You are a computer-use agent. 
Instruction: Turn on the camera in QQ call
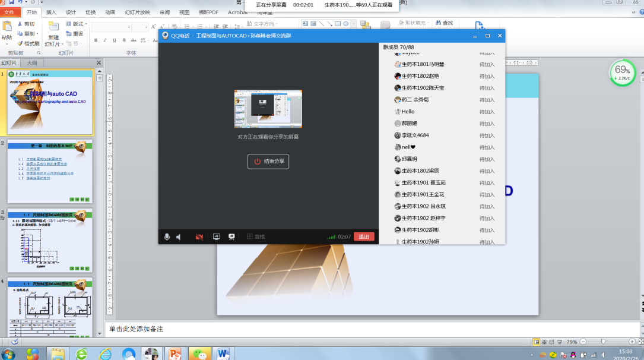[x=199, y=236]
